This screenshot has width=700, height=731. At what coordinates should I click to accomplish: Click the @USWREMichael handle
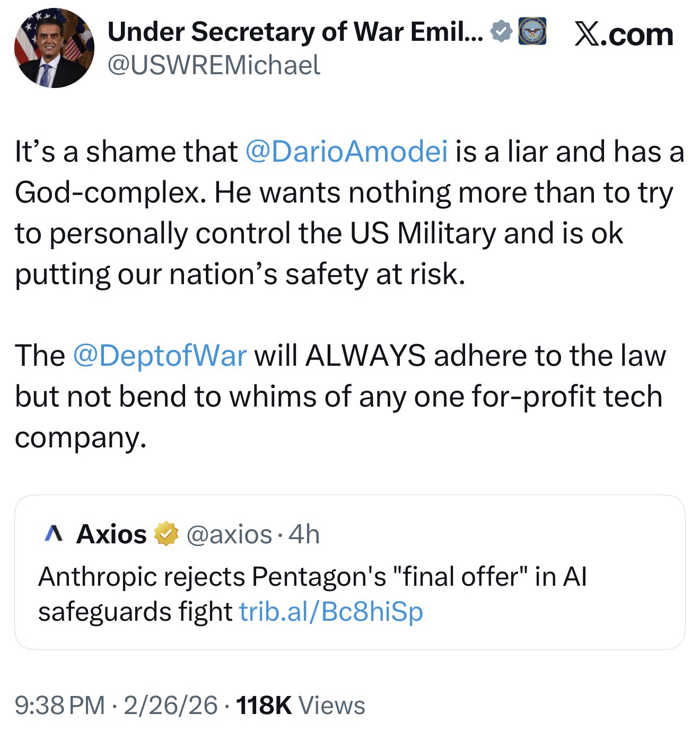[214, 65]
